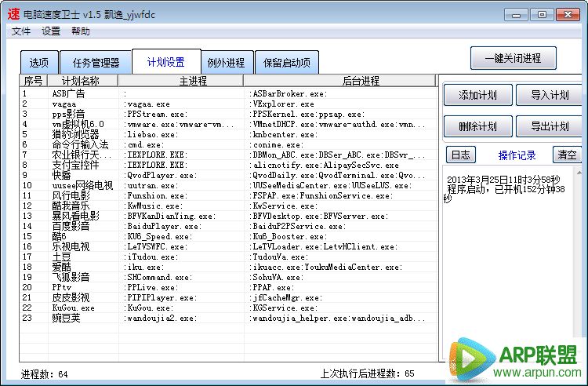Click the 后台进程 column header
Image resolution: width=588 pixels, height=386 pixels.
(340, 81)
